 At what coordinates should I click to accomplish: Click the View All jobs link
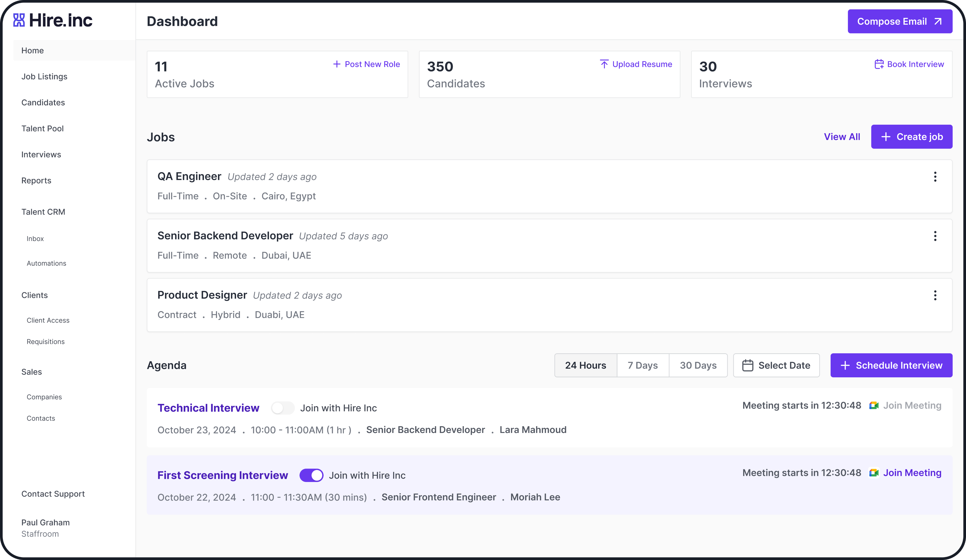pos(842,137)
